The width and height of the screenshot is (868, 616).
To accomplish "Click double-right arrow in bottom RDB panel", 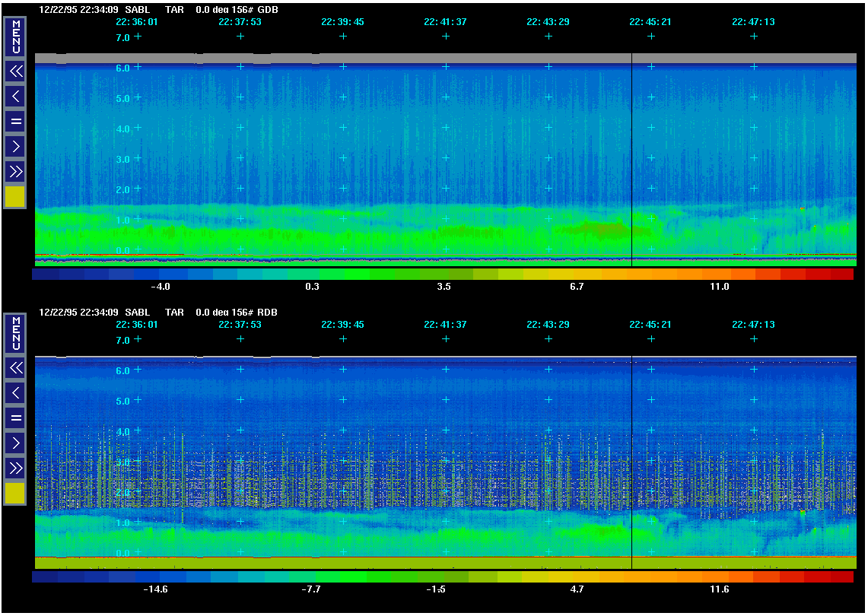I will [x=15, y=467].
